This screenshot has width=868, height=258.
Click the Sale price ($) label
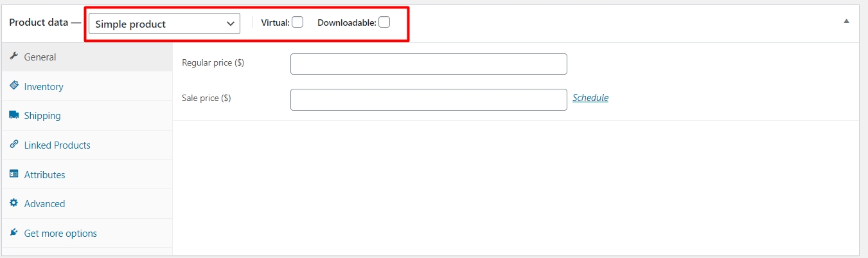click(x=206, y=98)
